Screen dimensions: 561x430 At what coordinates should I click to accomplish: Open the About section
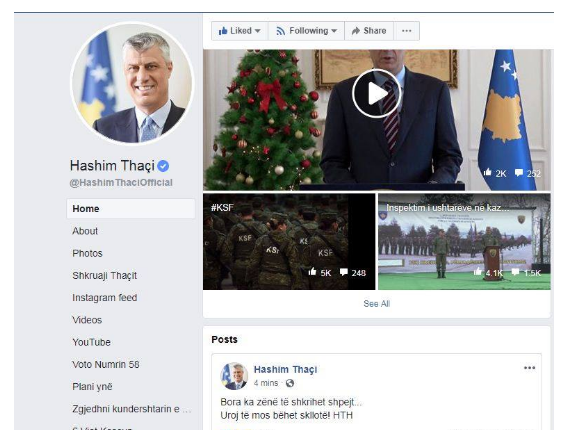click(x=85, y=231)
